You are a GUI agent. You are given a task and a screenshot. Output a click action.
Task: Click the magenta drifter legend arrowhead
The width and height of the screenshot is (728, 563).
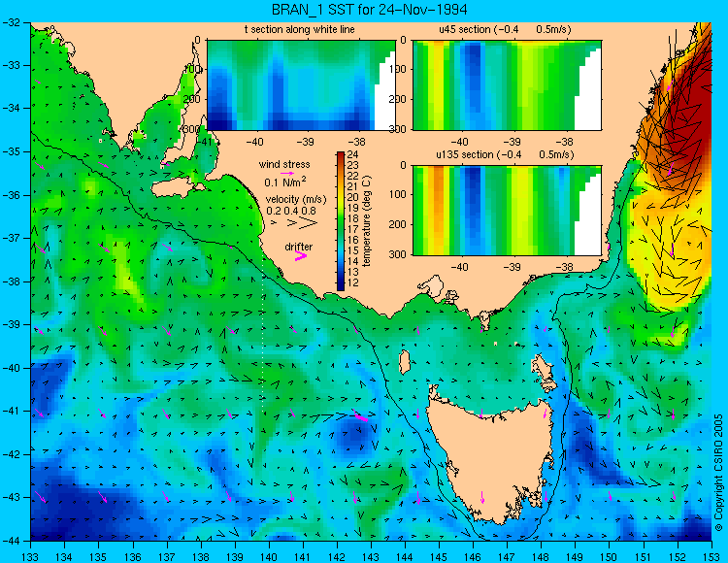(301, 256)
